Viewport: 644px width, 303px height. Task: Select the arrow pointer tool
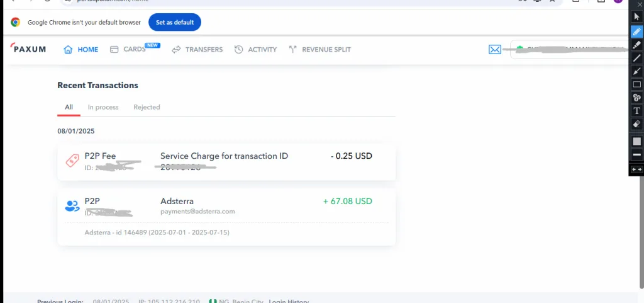[x=636, y=17]
